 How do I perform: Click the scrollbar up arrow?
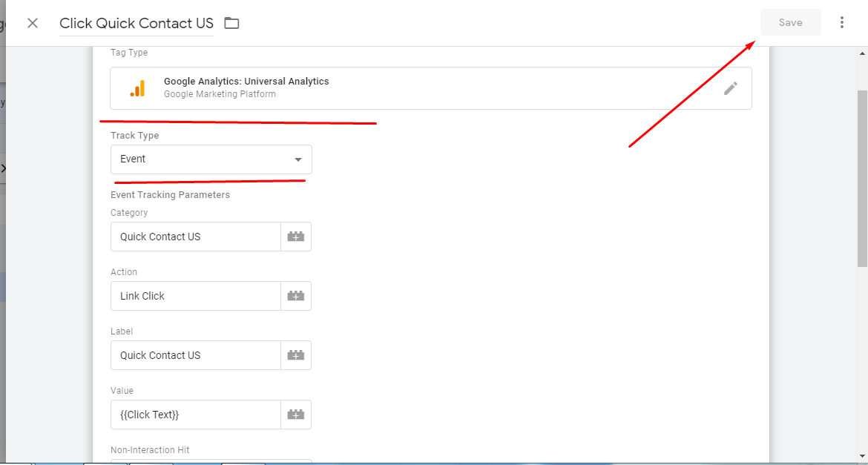tap(862, 53)
